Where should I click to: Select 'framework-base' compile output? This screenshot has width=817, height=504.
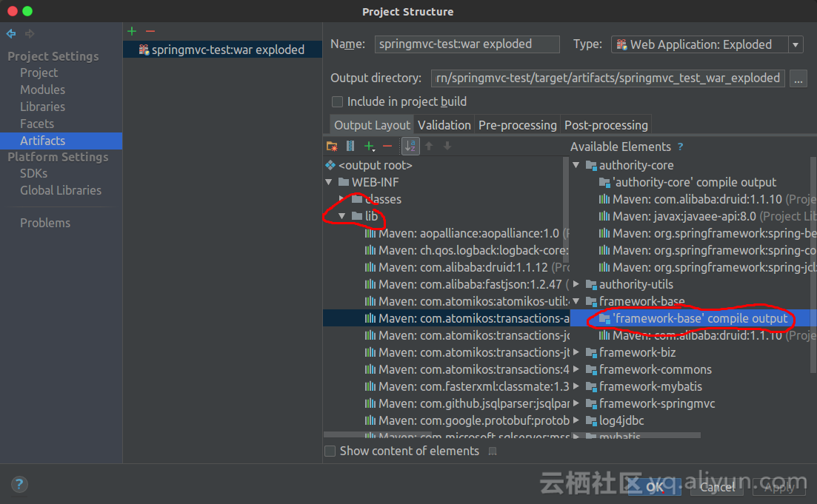click(x=693, y=318)
